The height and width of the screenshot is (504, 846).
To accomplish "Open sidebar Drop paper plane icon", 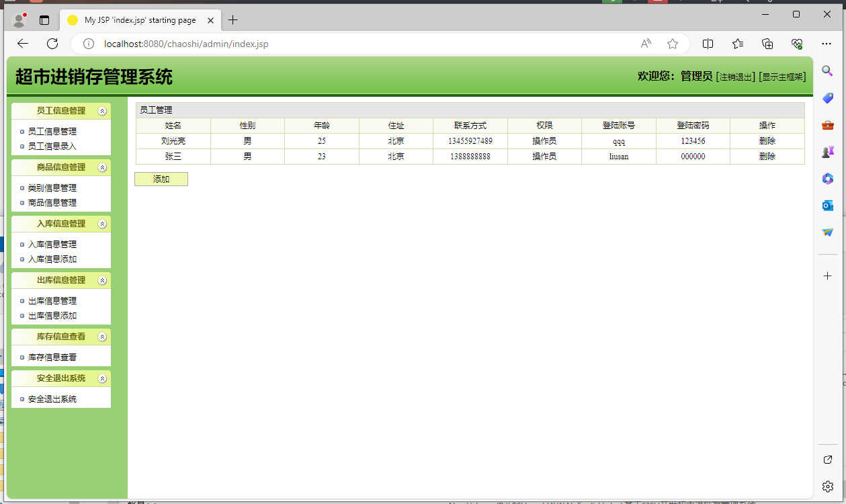I will click(x=828, y=233).
